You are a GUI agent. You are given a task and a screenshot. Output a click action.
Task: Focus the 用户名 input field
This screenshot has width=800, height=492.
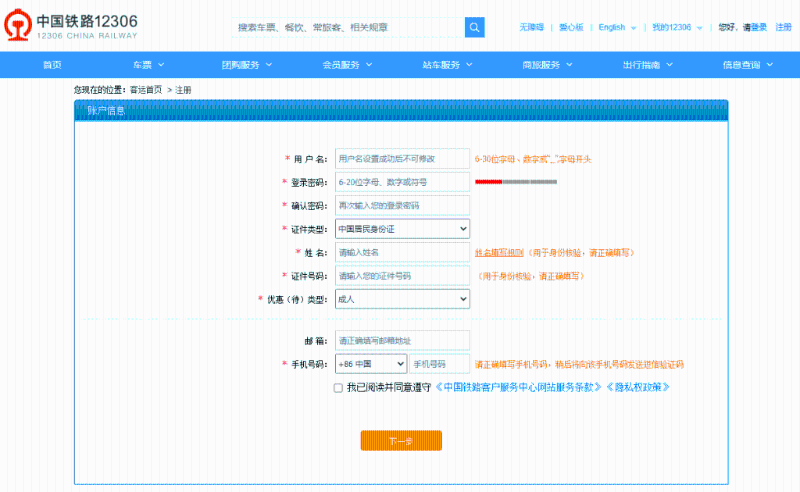(402, 159)
